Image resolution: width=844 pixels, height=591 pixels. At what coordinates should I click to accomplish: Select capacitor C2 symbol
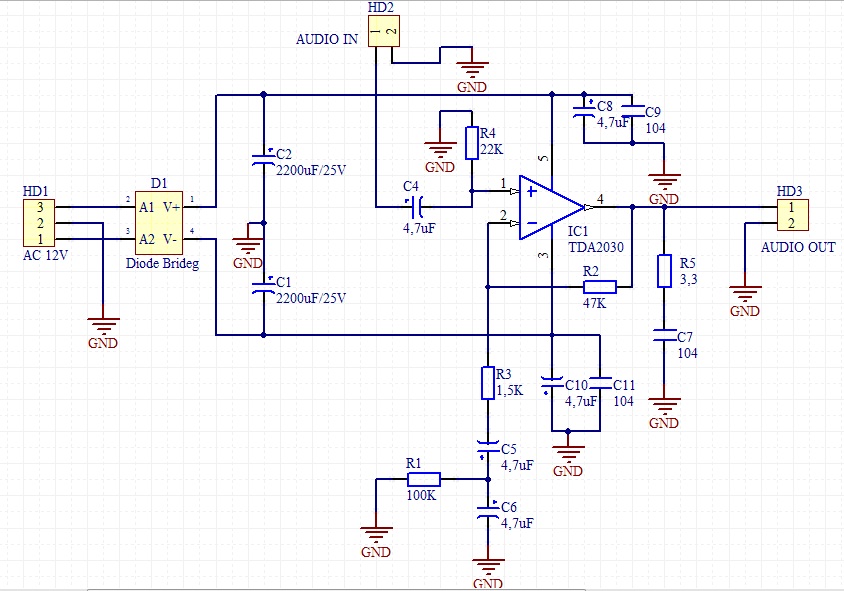coord(263,159)
